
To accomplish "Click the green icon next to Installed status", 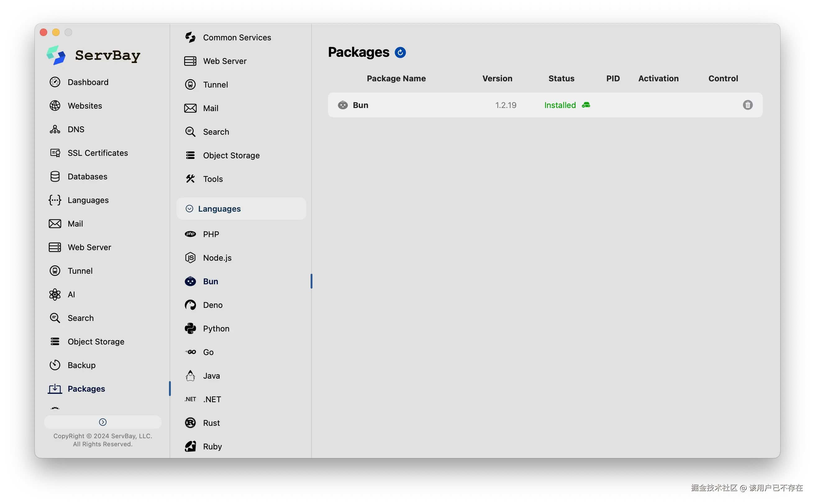I will [x=586, y=105].
